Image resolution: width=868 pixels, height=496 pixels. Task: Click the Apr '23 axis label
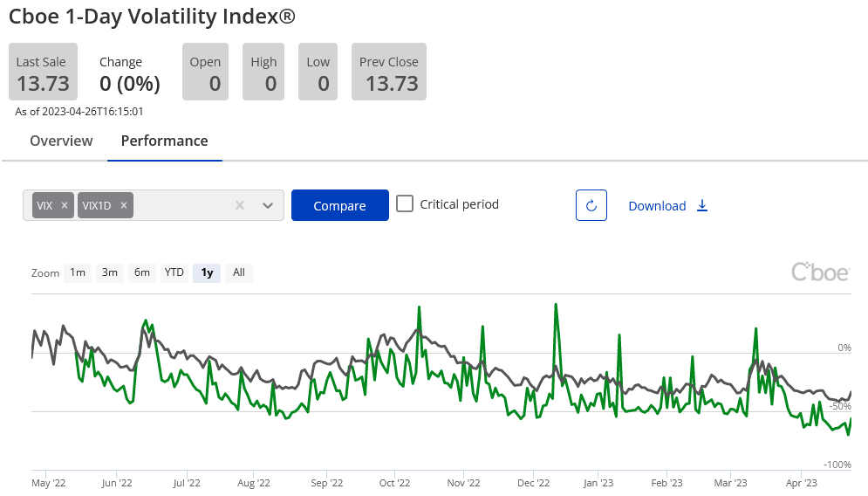click(x=802, y=483)
